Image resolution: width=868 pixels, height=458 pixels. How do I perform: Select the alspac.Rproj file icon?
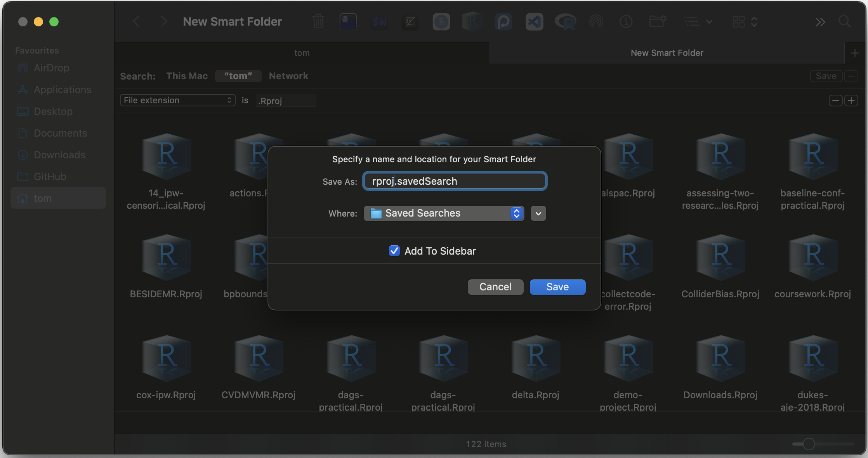coord(628,157)
